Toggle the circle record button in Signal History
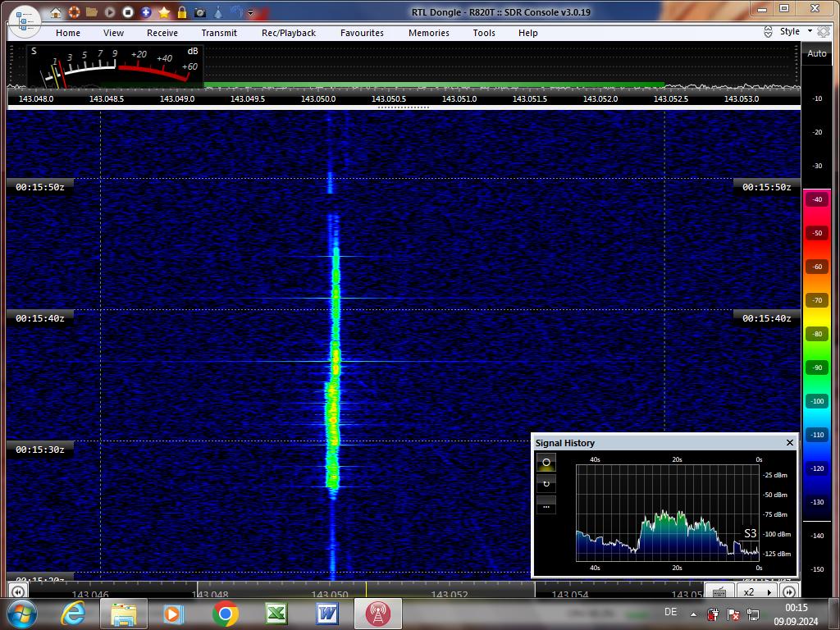The width and height of the screenshot is (840, 630). [546, 462]
